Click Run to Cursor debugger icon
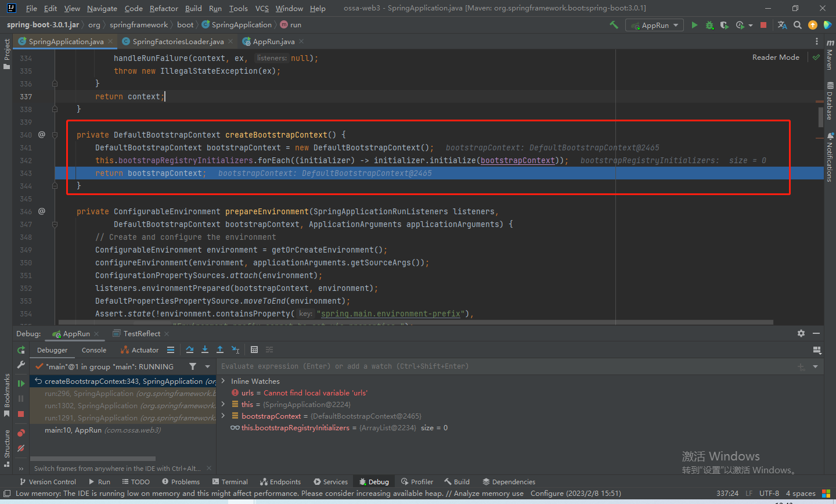 click(x=235, y=350)
